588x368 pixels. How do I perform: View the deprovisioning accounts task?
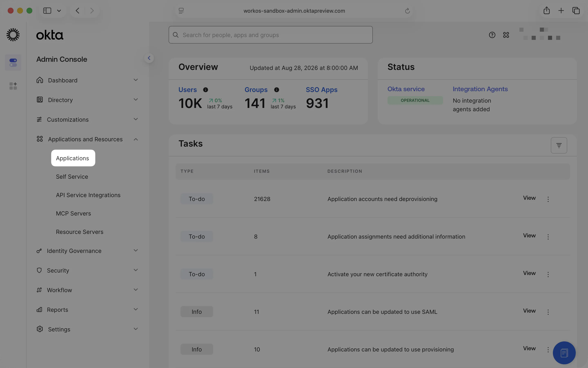(529, 198)
